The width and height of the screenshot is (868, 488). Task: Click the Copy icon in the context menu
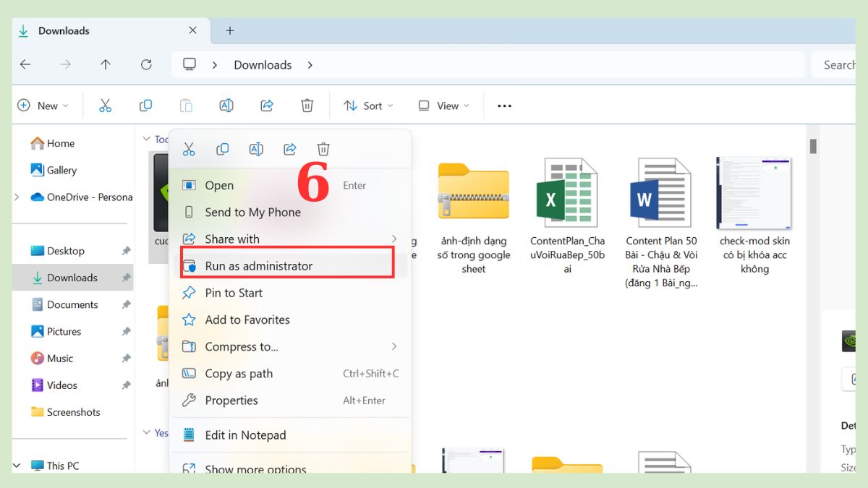click(x=222, y=149)
